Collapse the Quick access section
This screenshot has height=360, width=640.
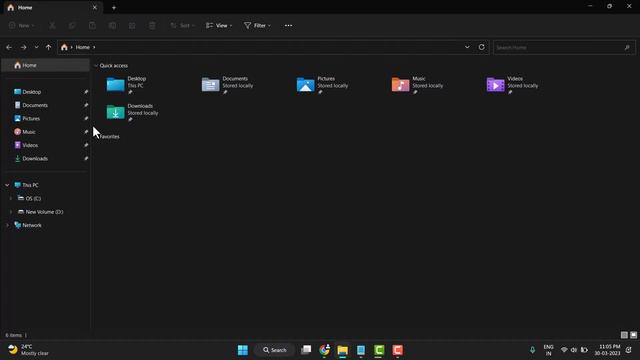click(x=96, y=65)
